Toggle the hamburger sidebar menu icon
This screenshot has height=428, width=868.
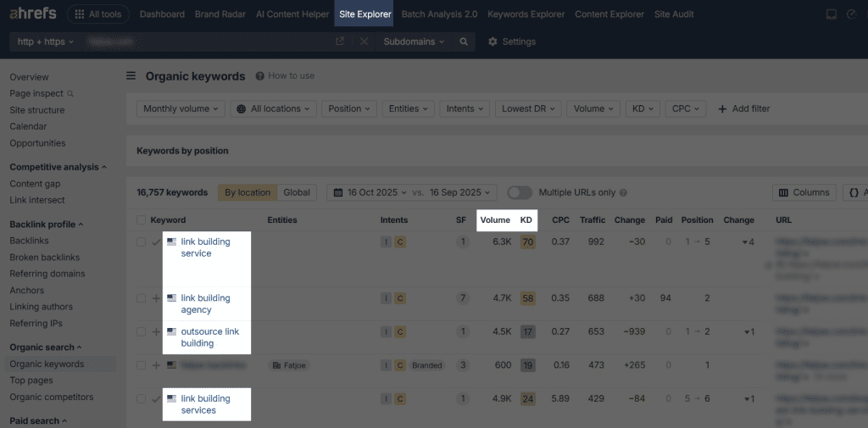131,76
